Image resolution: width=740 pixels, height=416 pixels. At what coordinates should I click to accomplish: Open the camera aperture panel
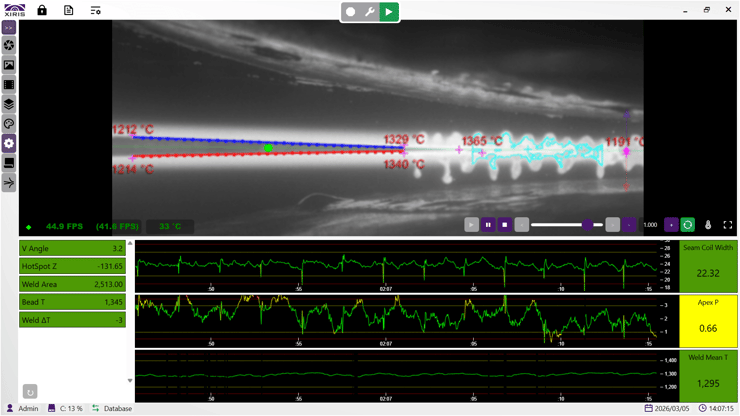coord(9,45)
